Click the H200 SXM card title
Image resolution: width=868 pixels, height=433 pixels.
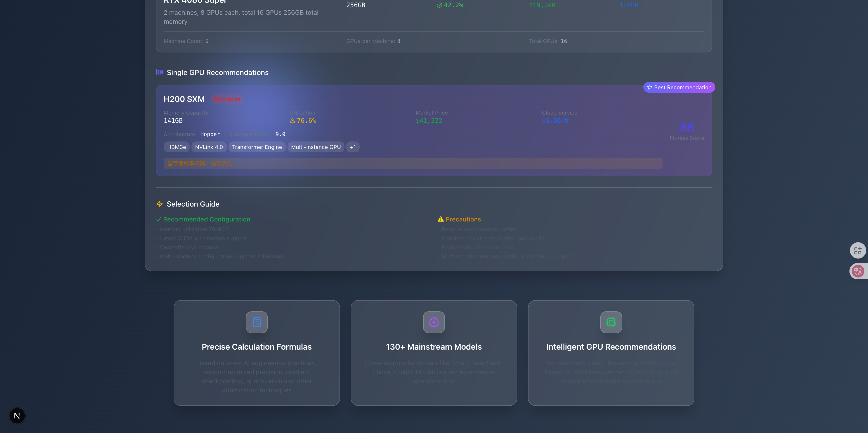click(x=184, y=99)
